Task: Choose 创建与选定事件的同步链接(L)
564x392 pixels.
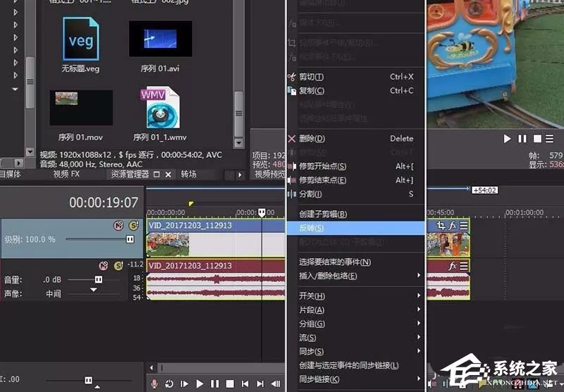Action: [x=356, y=365]
